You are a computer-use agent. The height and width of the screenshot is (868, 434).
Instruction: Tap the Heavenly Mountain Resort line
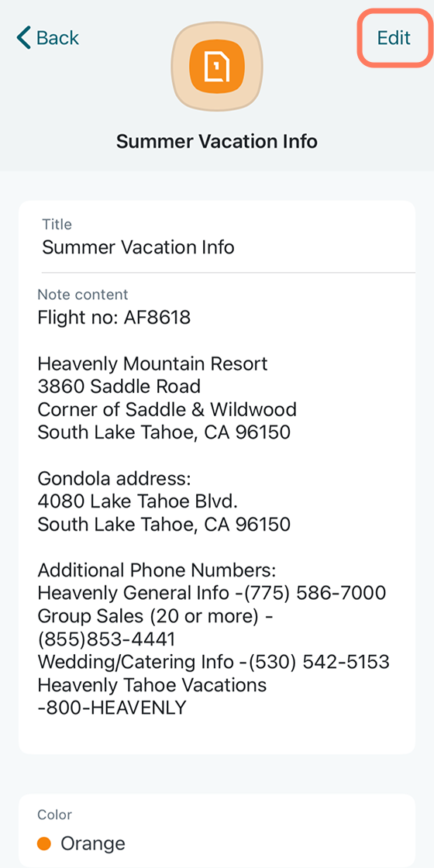point(152,363)
